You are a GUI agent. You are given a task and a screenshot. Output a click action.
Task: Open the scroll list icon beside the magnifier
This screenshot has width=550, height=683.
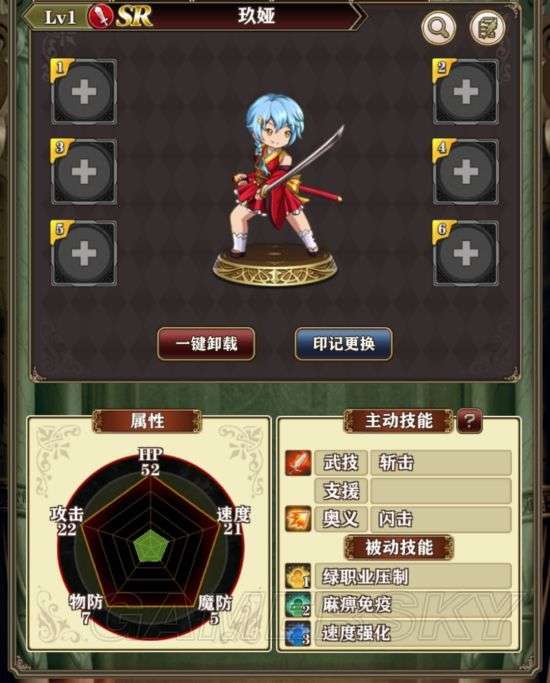click(487, 28)
